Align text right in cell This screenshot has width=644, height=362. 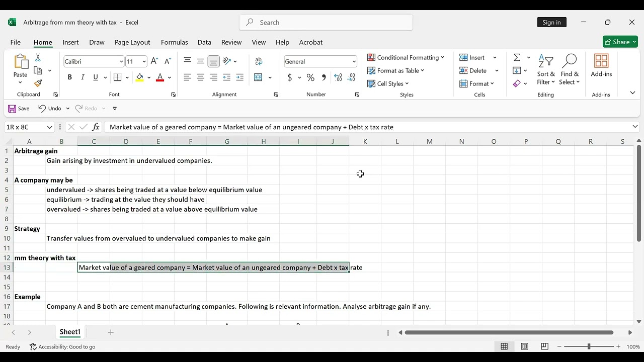point(213,77)
